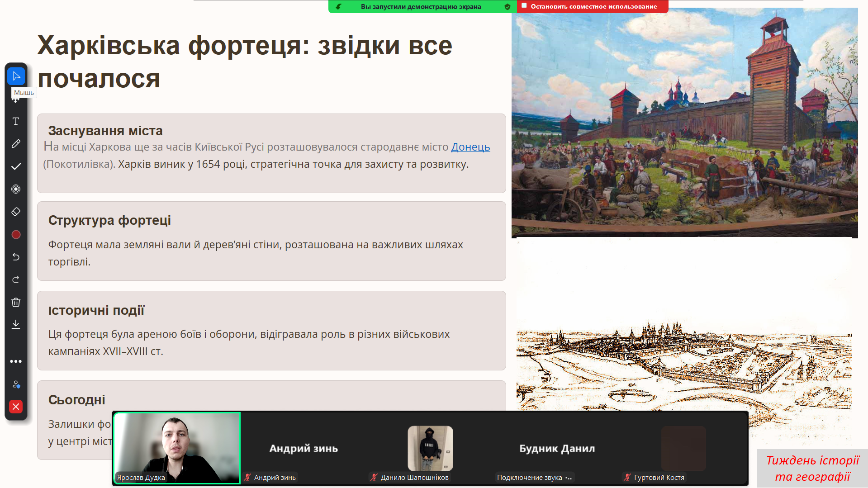Select the Text annotation tool
868x488 pixels.
(16, 121)
